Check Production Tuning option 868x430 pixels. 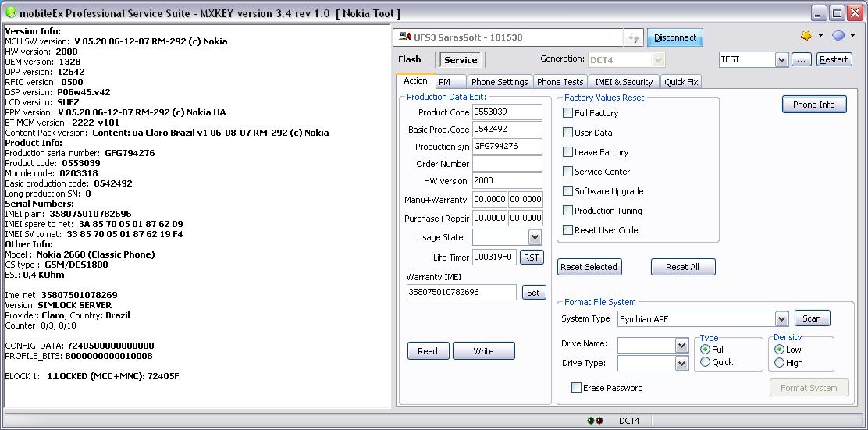pos(567,210)
